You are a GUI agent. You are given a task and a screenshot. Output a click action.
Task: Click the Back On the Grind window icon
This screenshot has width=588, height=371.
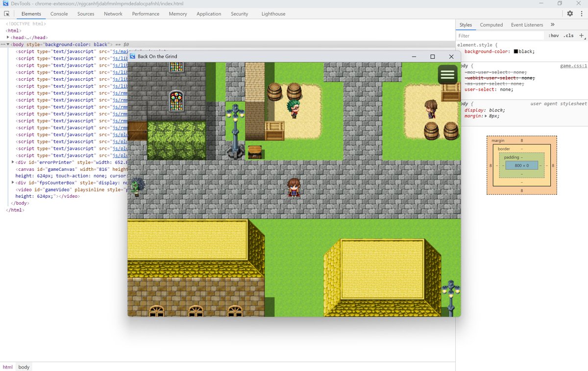click(132, 56)
